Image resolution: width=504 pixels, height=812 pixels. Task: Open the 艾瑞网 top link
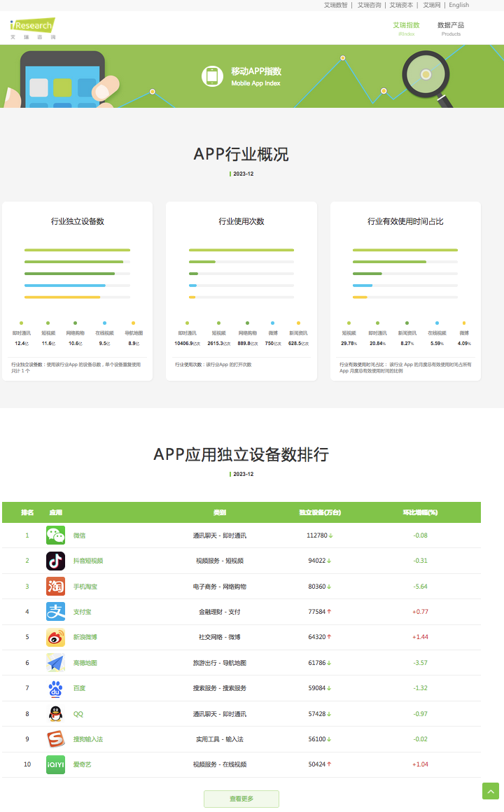point(432,5)
